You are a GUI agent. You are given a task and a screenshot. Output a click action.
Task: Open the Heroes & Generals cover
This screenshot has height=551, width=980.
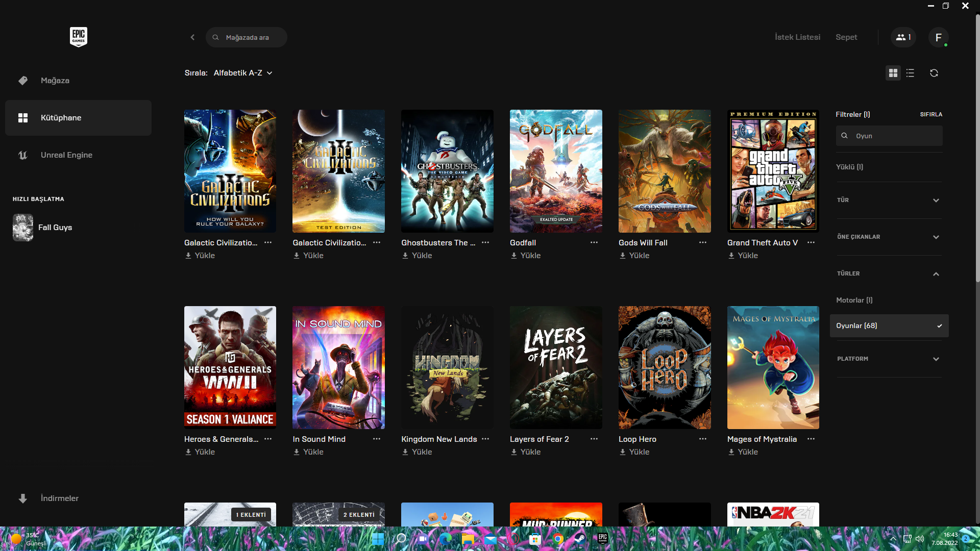pos(230,367)
